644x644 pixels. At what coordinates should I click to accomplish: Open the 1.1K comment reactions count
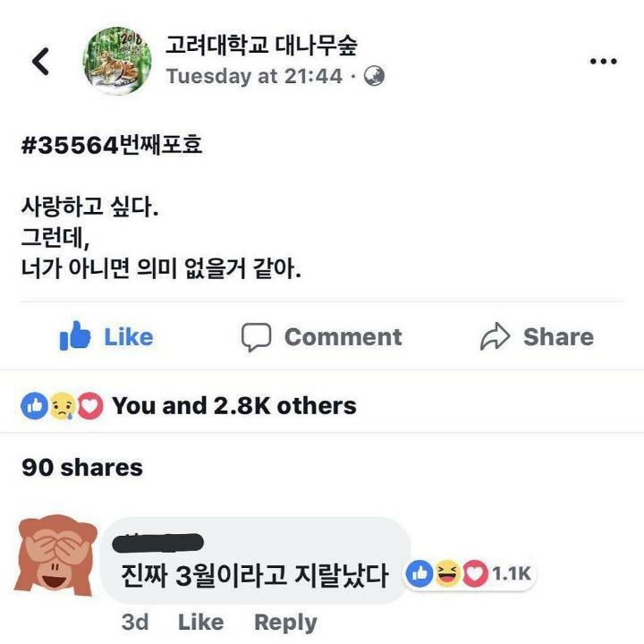[x=512, y=573]
